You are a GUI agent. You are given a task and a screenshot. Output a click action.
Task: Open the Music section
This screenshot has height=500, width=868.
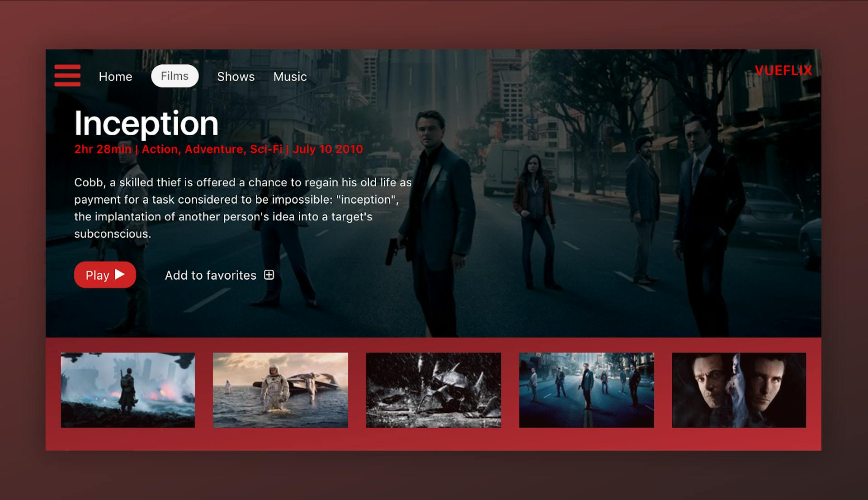(289, 76)
